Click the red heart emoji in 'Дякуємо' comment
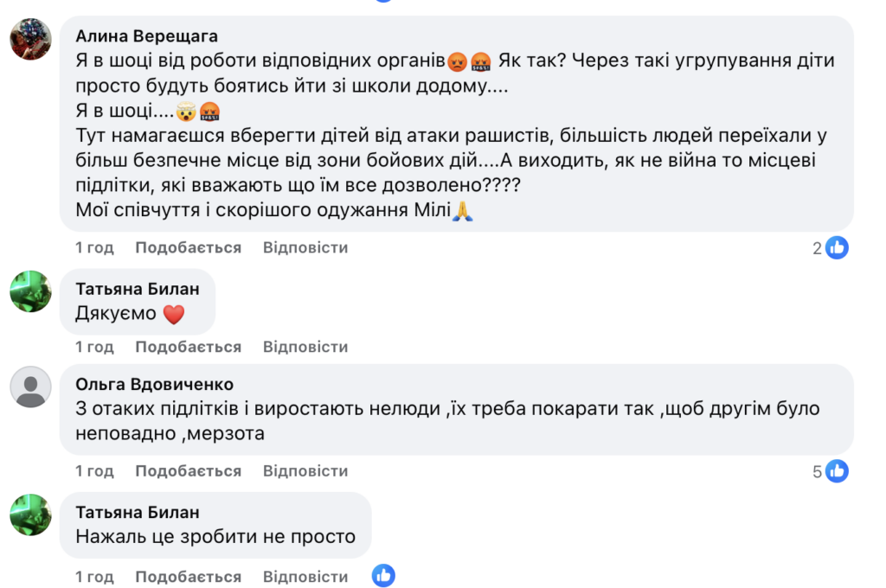The image size is (886, 588). pyautogui.click(x=174, y=315)
